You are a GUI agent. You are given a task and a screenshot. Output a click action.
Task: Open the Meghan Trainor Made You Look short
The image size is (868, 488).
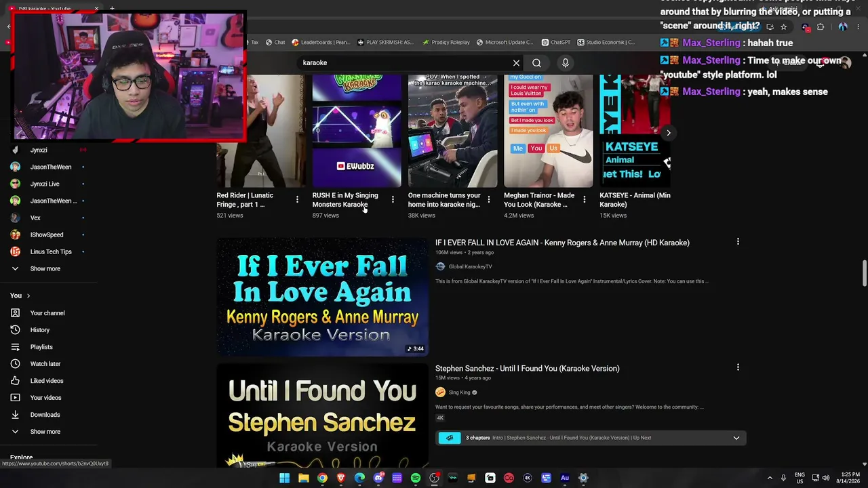coord(548,131)
